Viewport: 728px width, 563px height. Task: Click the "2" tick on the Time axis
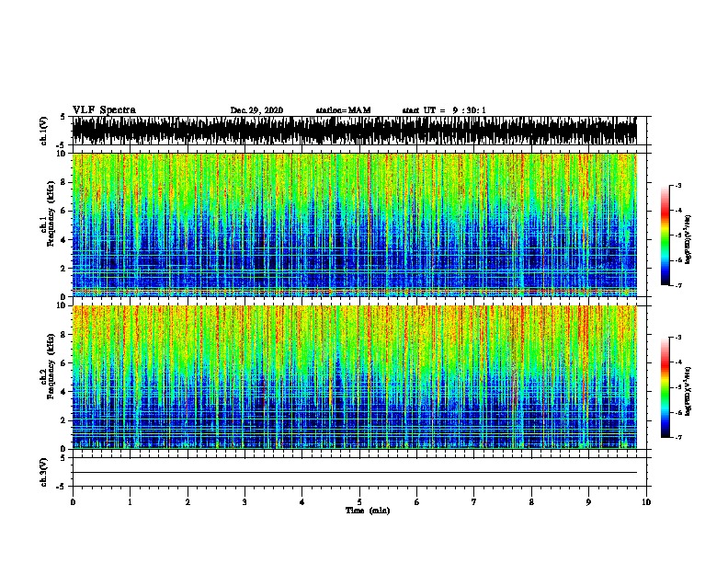click(188, 502)
